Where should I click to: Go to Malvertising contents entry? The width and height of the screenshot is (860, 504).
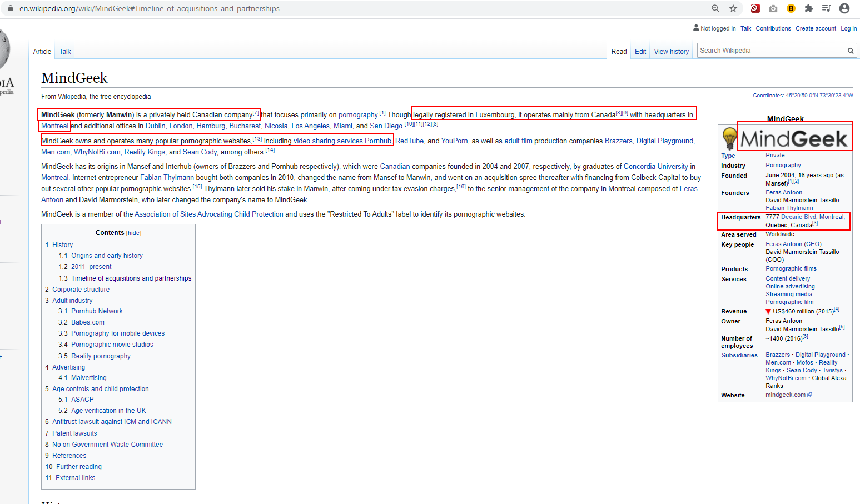(x=88, y=378)
